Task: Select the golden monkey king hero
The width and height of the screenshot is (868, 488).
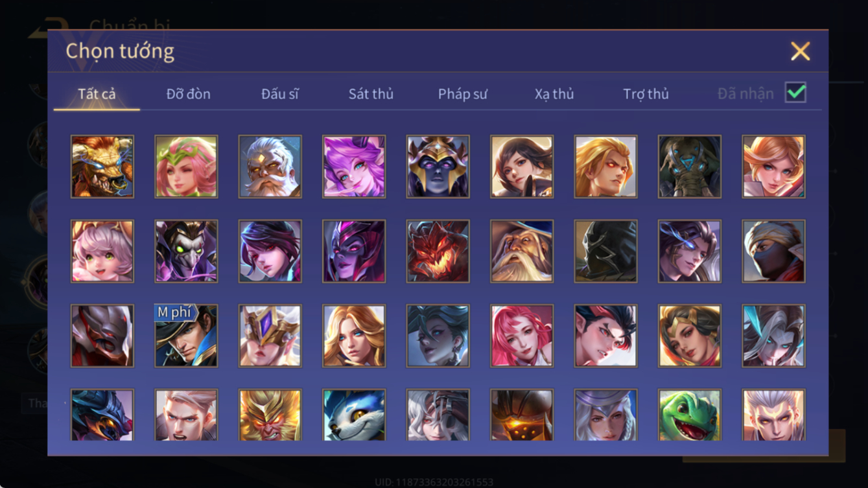Action: click(270, 415)
